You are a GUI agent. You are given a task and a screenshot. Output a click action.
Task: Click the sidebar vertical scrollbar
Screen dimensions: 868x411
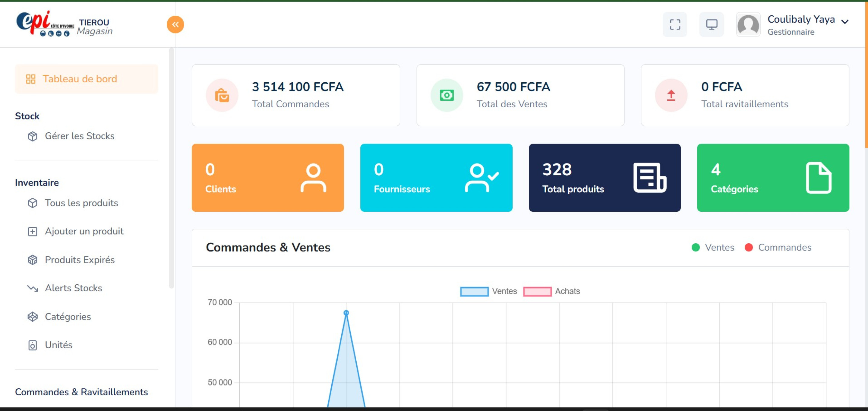pyautogui.click(x=171, y=169)
